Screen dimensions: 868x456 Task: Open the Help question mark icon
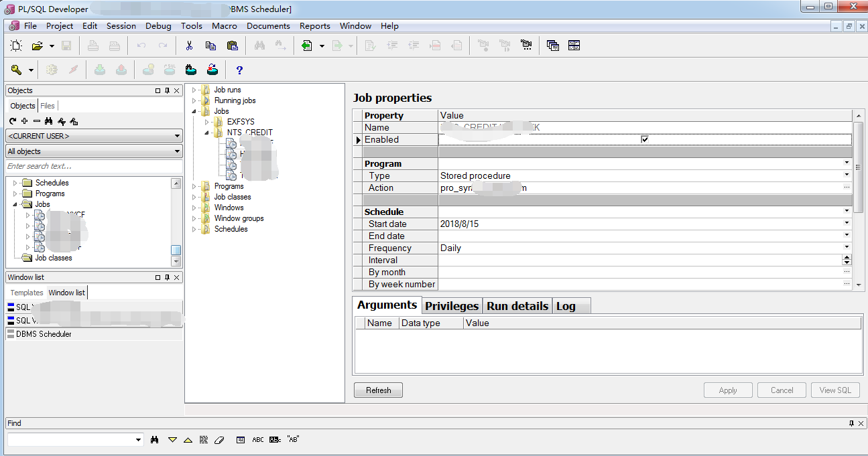click(239, 70)
